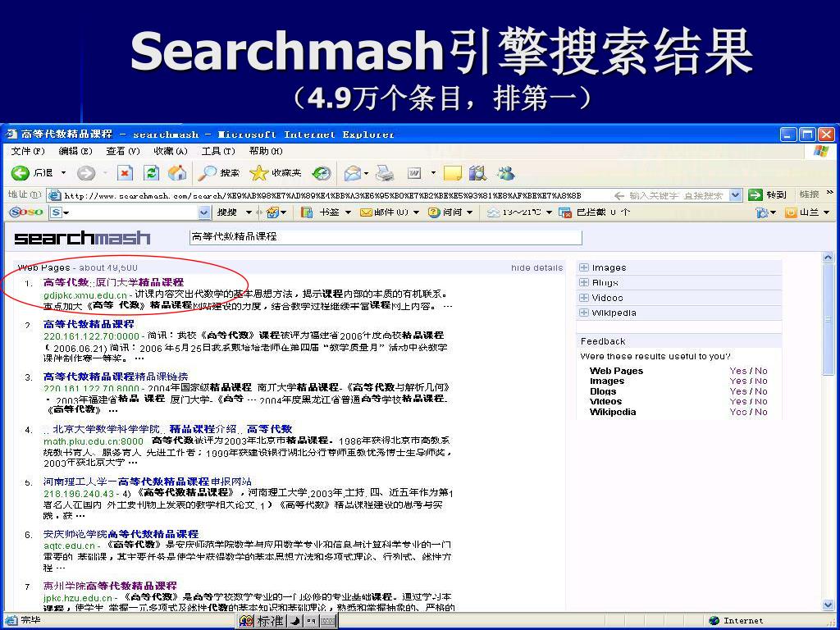Click the weather temperature icon
Image resolution: width=840 pixels, height=630 pixels.
tap(493, 212)
